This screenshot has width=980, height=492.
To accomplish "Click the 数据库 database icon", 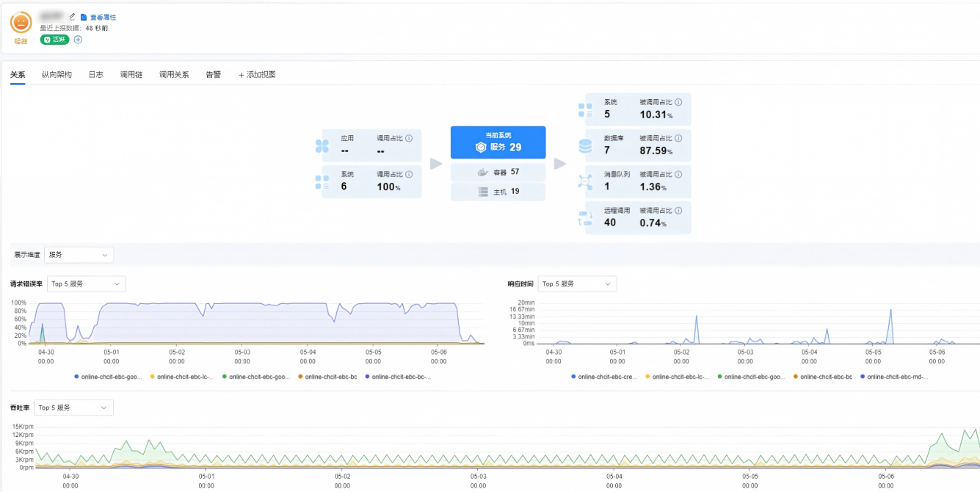I will [585, 146].
